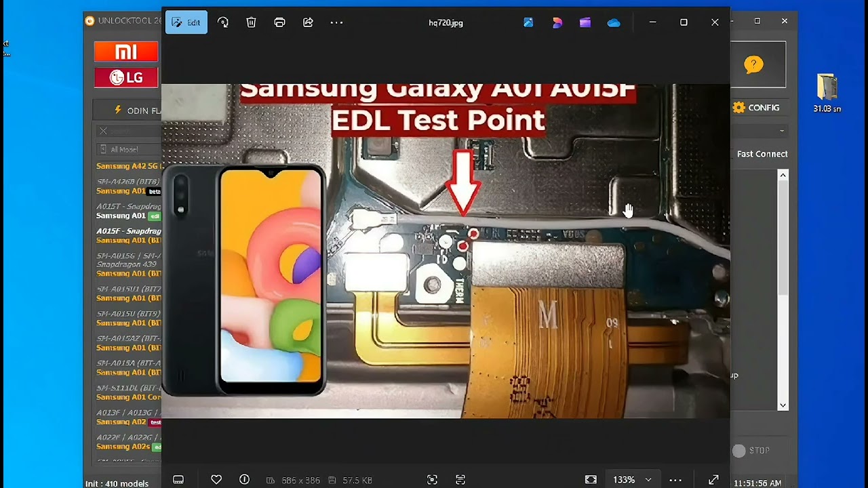Open help question icon in UnlockTool
The image size is (868, 488).
[x=753, y=64]
